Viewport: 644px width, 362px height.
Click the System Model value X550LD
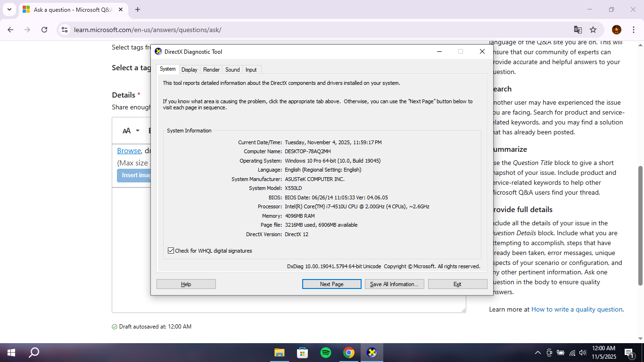pyautogui.click(x=293, y=188)
